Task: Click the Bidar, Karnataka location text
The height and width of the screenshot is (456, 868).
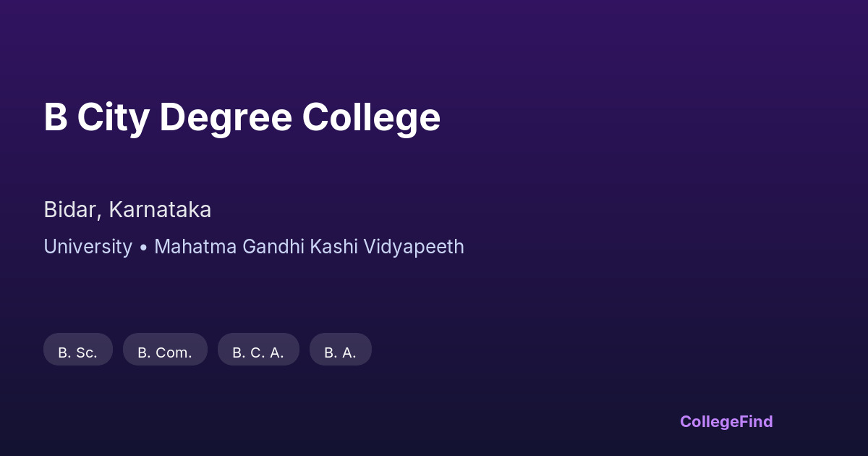Action: [127, 210]
